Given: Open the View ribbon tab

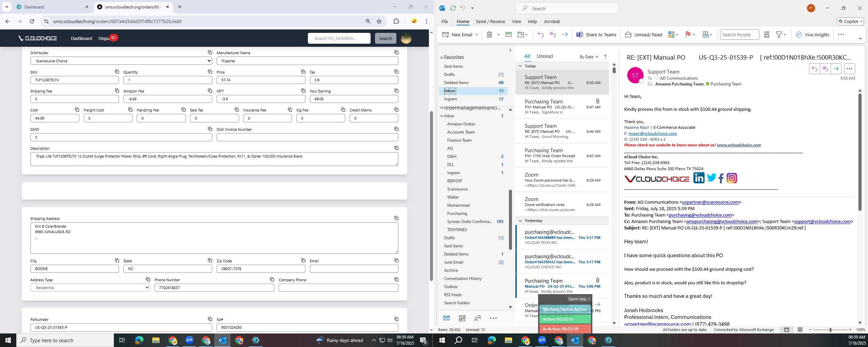Looking at the screenshot, I should pos(516,21).
